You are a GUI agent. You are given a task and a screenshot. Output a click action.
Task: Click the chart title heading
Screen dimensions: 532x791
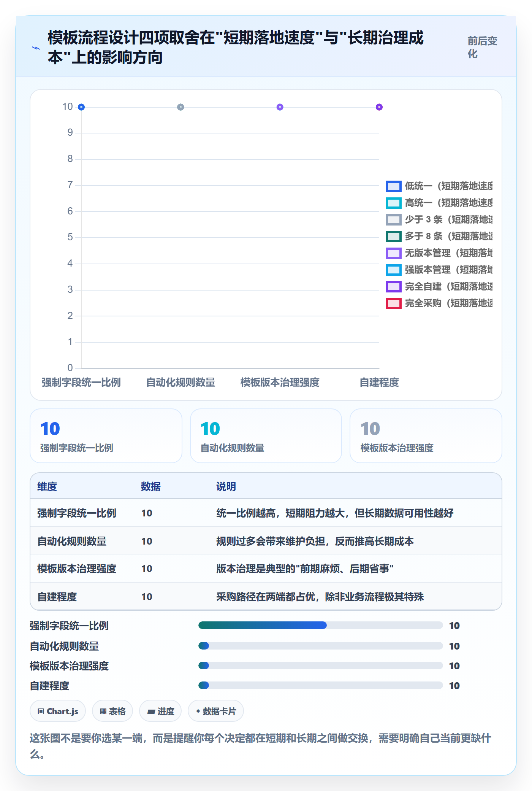pos(236,48)
